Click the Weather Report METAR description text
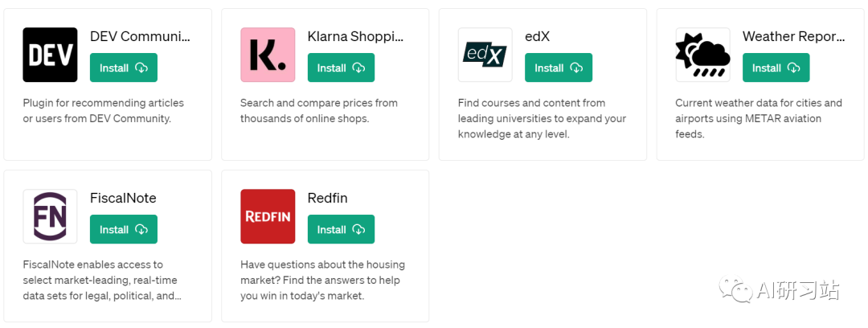The image size is (868, 328). (x=759, y=118)
